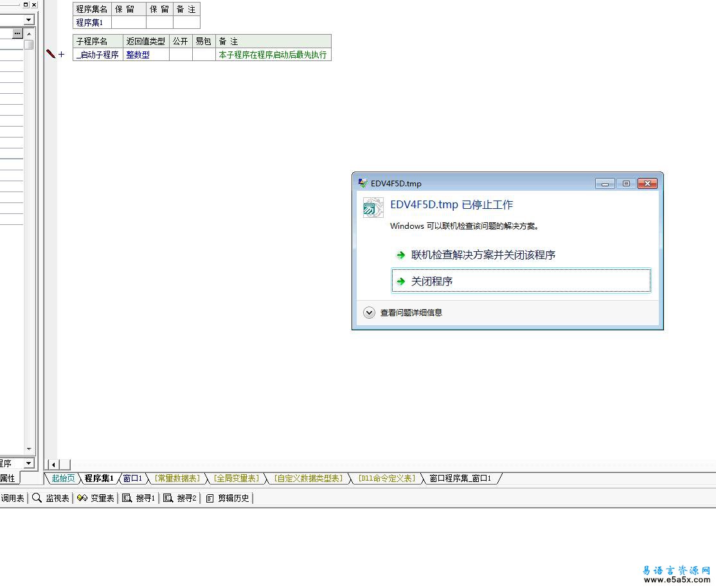Switch to [Dll命令定义表] tab
This screenshot has width=716, height=588.
point(387,478)
